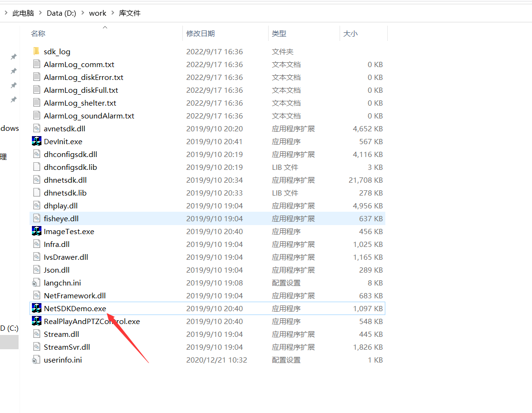532x413 pixels.
Task: Click the Stream.dll file icon
Action: pos(37,334)
